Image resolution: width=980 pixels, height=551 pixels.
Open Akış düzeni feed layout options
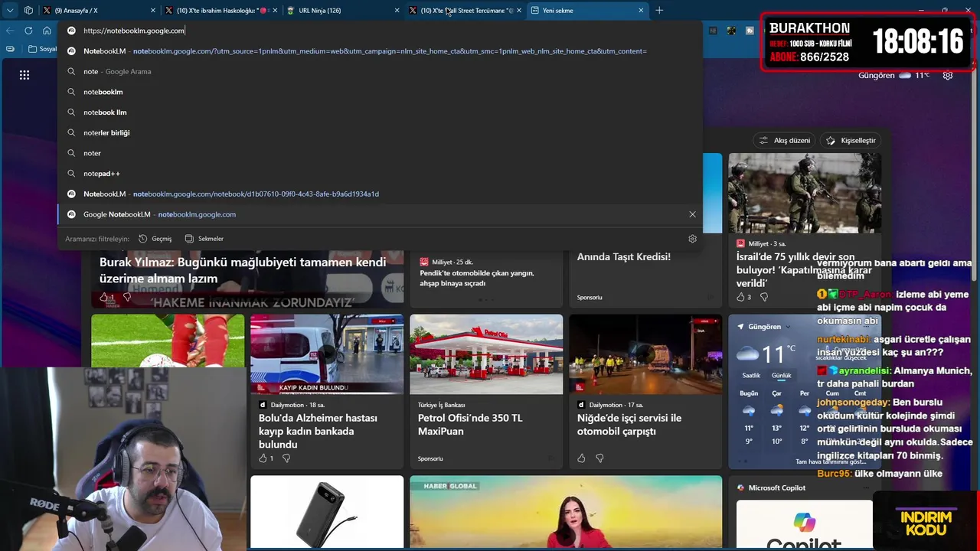point(785,140)
